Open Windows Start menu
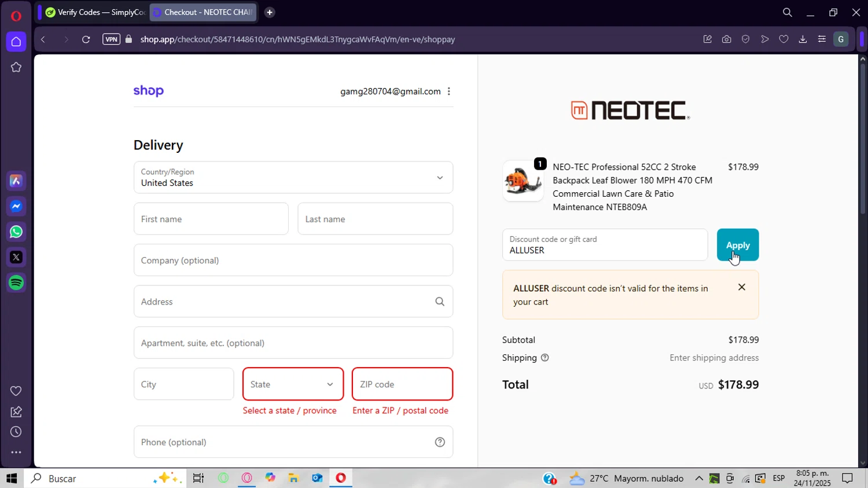Screen dimensions: 868x488 (x=12, y=478)
